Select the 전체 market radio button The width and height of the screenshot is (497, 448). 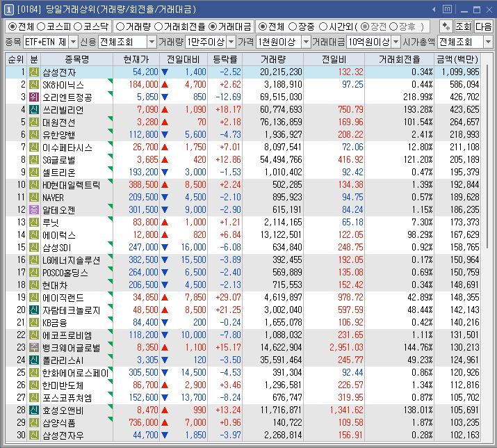click(x=12, y=26)
